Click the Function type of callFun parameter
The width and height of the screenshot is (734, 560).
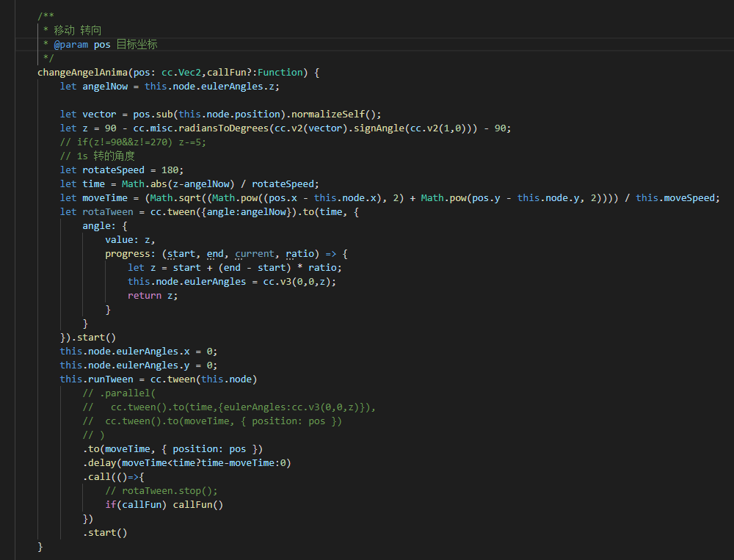280,73
